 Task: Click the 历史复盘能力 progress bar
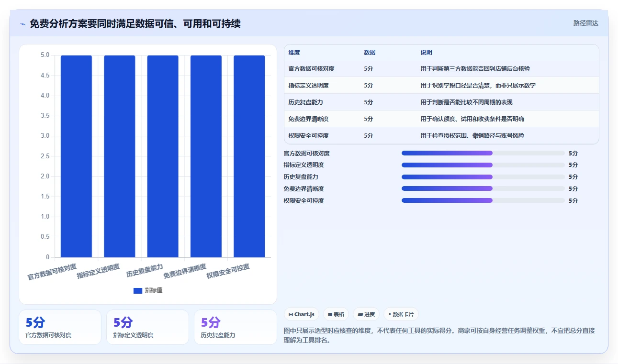[x=483, y=177]
